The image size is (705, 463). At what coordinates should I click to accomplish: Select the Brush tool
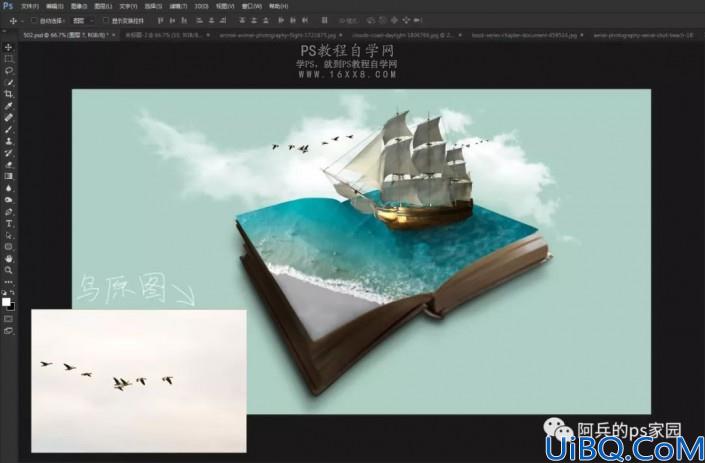(9, 129)
